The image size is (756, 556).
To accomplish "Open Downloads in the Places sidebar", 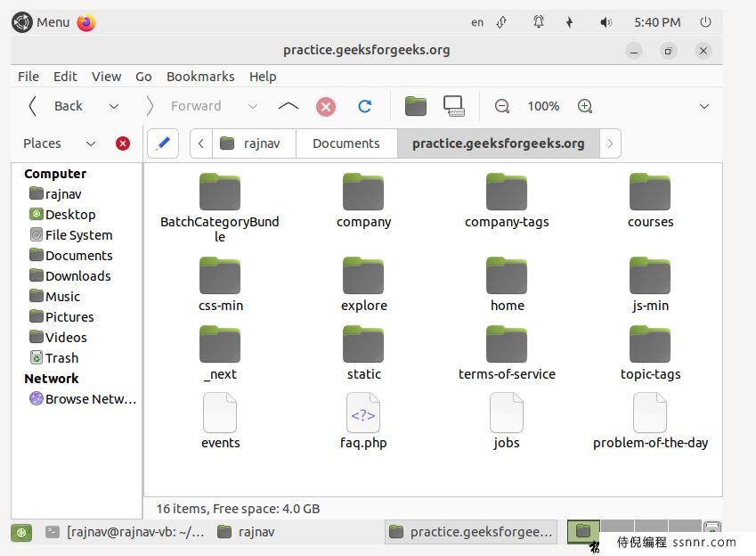I will coord(70,276).
